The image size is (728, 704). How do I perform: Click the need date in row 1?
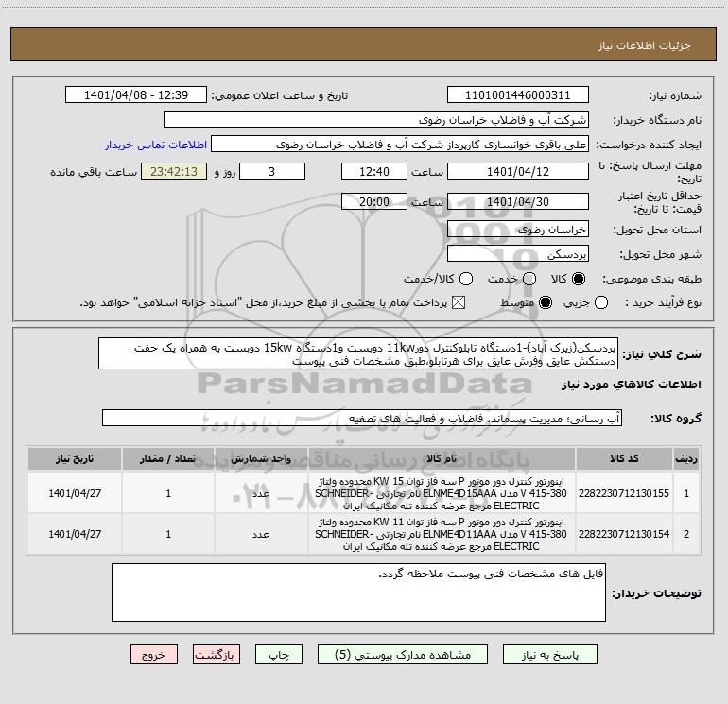(x=75, y=493)
